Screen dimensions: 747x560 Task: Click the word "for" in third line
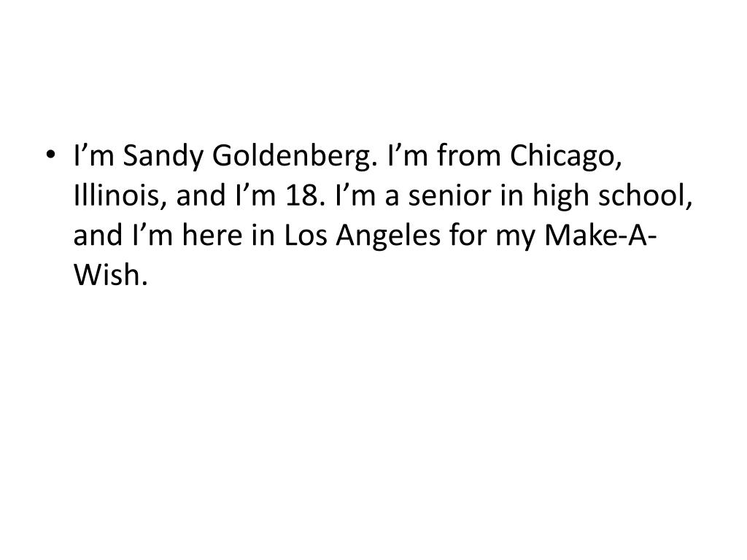(468, 236)
